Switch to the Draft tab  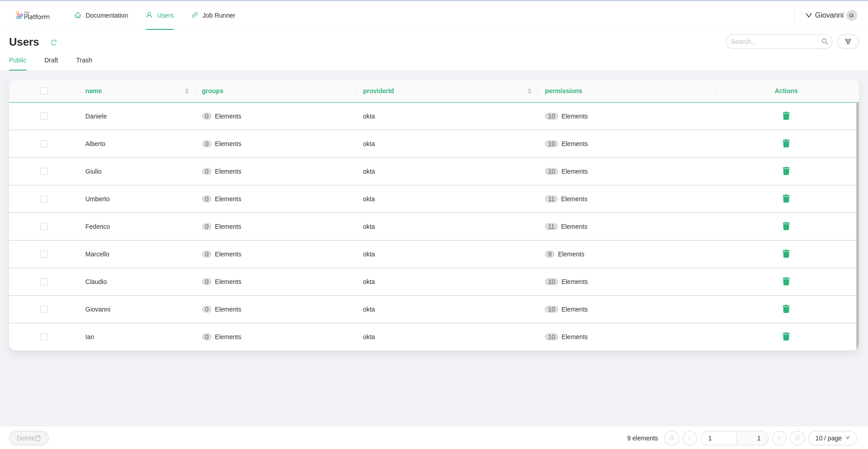tap(51, 60)
